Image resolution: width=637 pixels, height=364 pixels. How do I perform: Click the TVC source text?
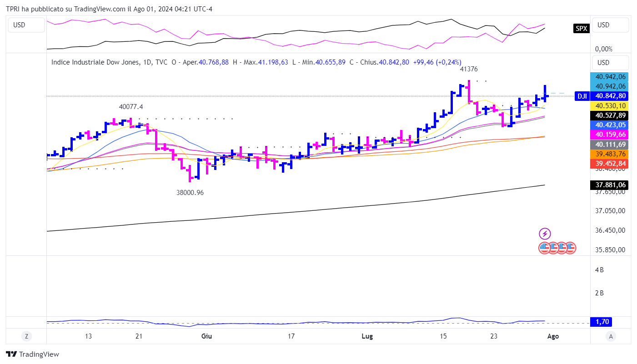(x=161, y=62)
